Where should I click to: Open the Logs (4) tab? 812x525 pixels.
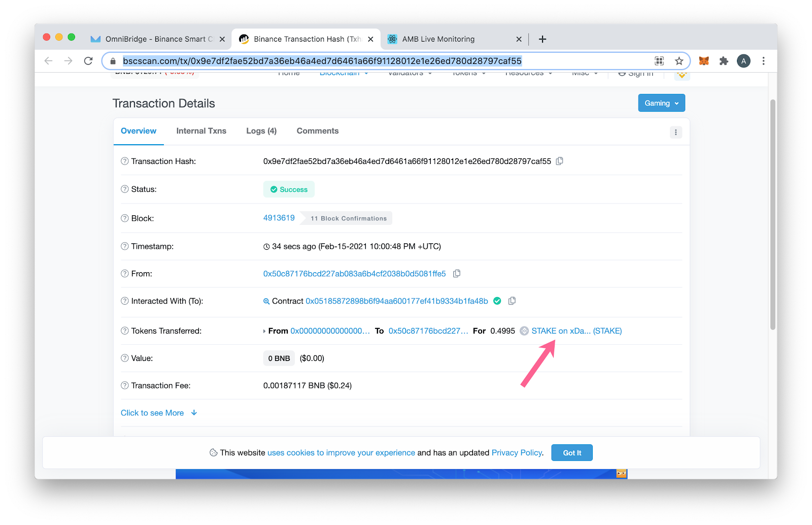point(261,131)
